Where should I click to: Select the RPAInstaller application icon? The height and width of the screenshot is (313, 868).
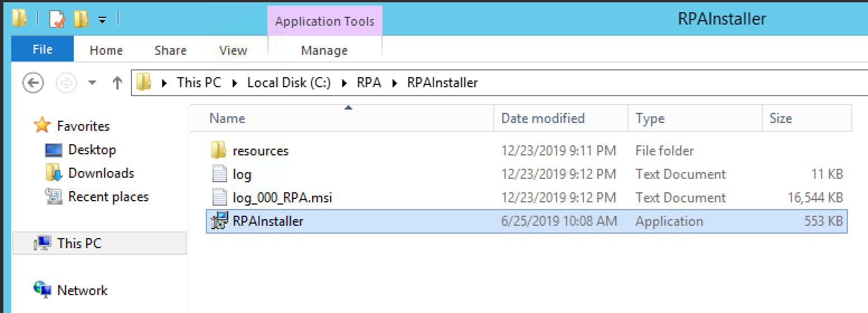pos(219,221)
